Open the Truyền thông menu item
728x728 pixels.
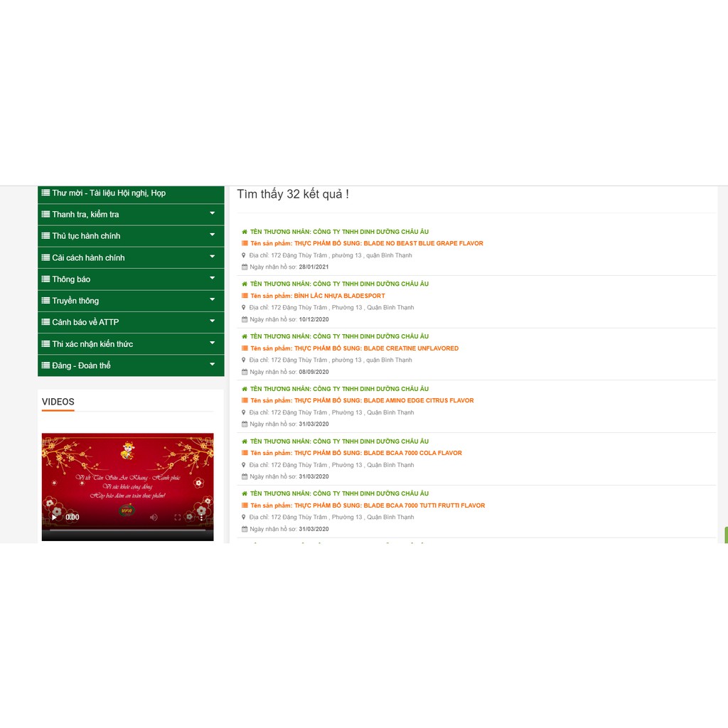(131, 301)
